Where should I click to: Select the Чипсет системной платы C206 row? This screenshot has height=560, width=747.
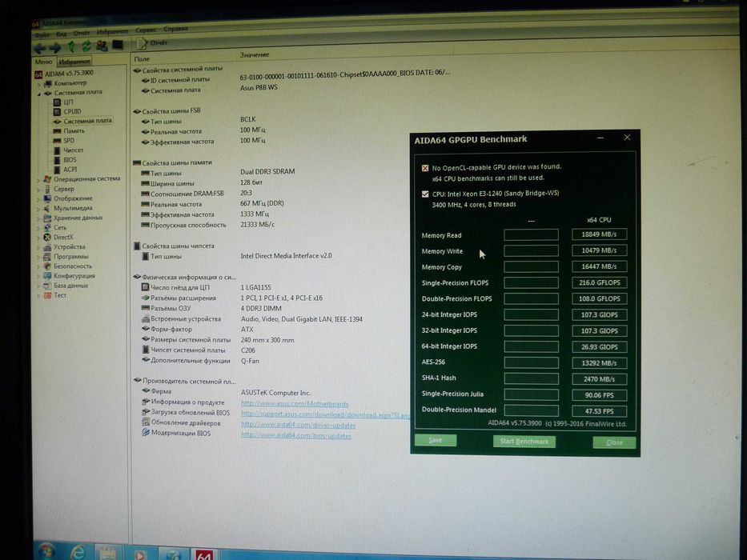pyautogui.click(x=199, y=350)
